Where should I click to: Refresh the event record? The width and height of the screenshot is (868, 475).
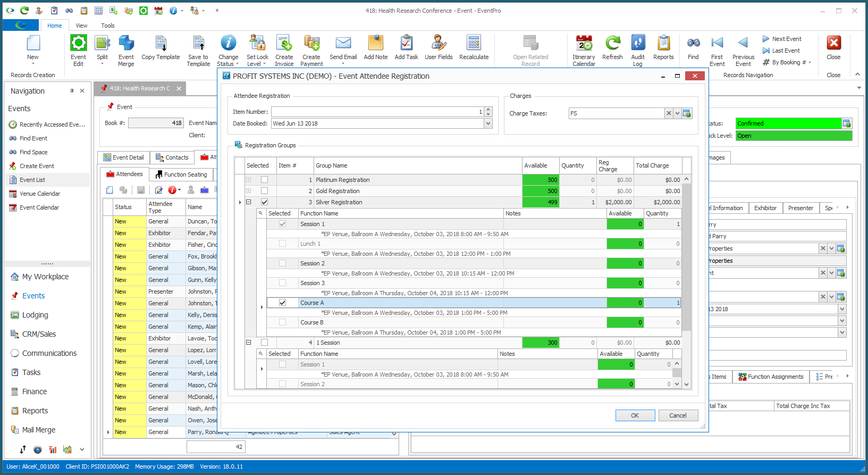[612, 48]
